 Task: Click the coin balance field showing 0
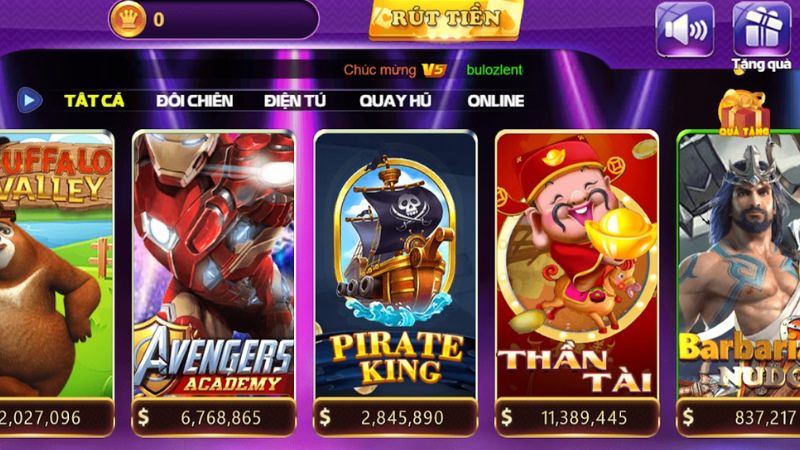pyautogui.click(x=213, y=19)
